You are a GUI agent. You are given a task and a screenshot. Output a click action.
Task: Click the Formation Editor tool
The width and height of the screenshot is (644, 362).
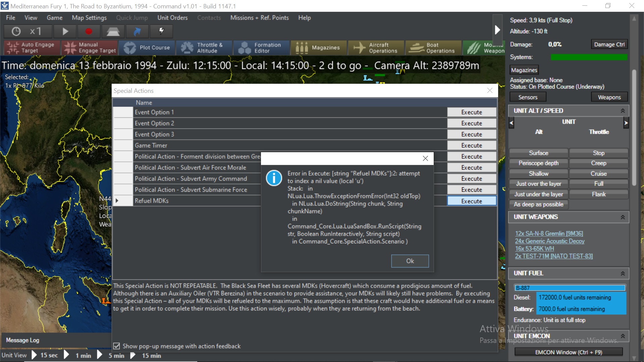[261, 48]
